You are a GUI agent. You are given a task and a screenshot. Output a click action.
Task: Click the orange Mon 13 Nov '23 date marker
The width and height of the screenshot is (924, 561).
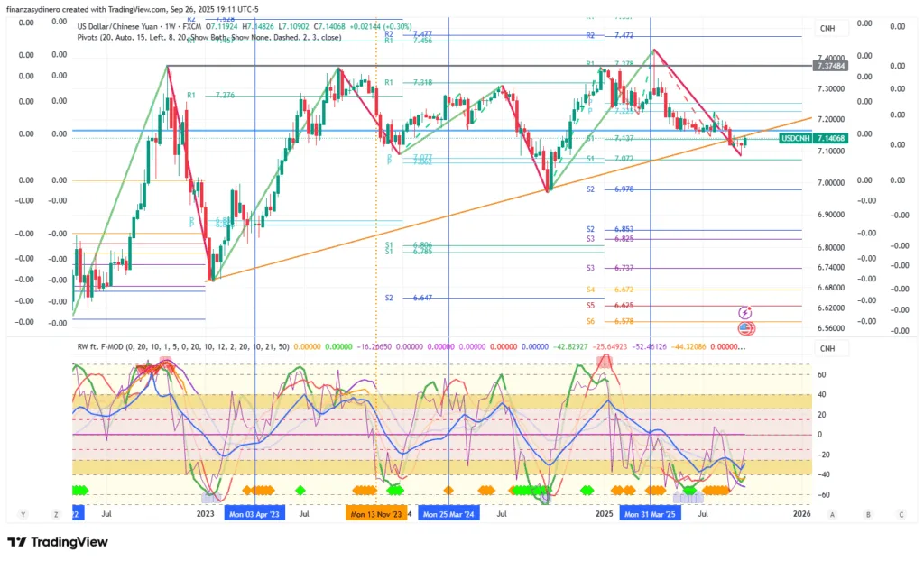(x=375, y=513)
